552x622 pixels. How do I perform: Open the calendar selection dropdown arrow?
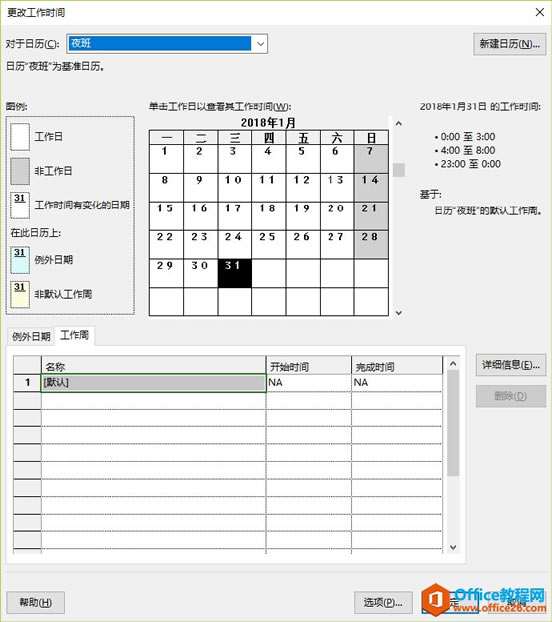[260, 44]
